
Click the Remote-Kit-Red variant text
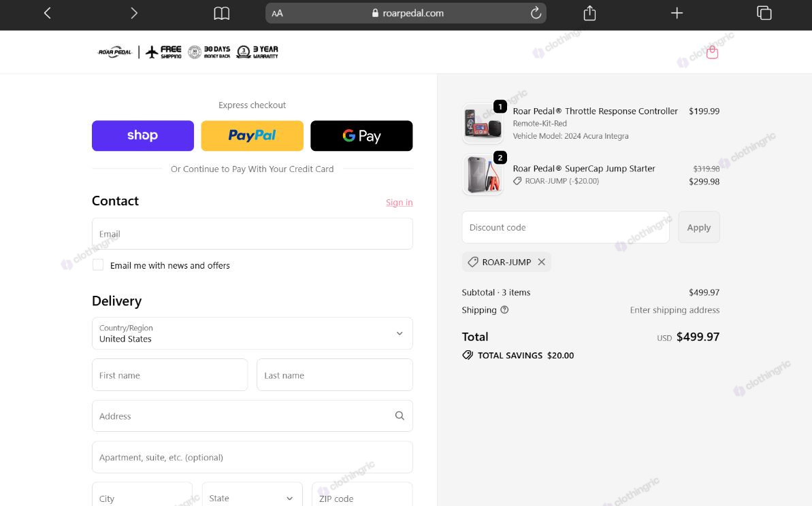(540, 123)
